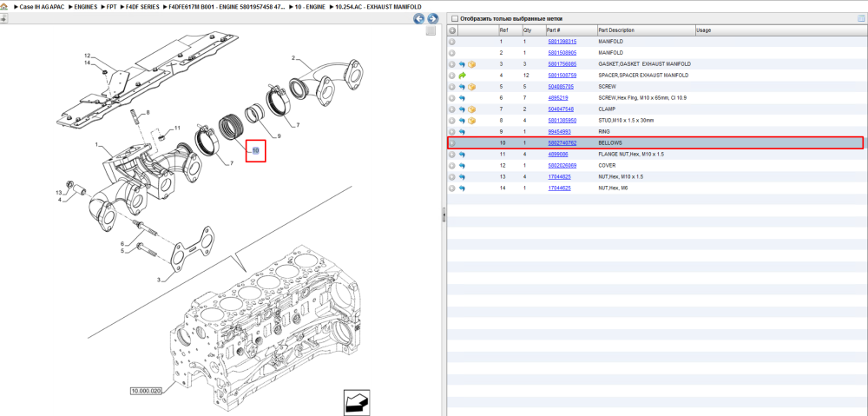Click package box icon in GASKET row

tap(471, 64)
